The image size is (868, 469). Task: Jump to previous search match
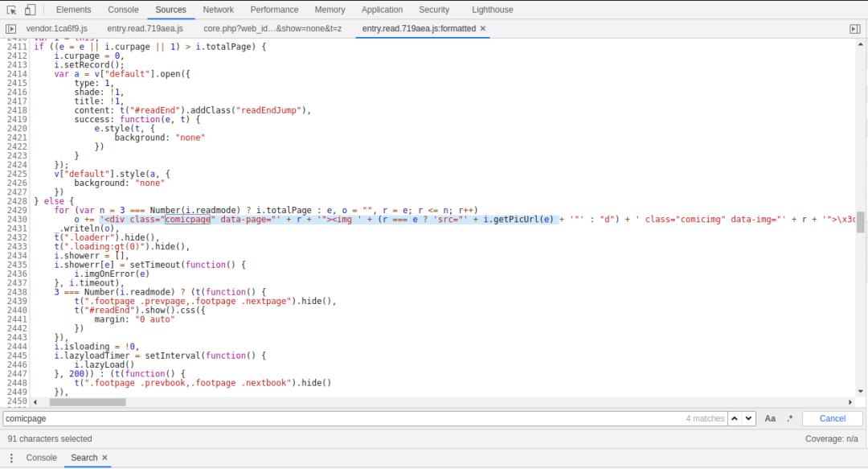tap(734, 418)
